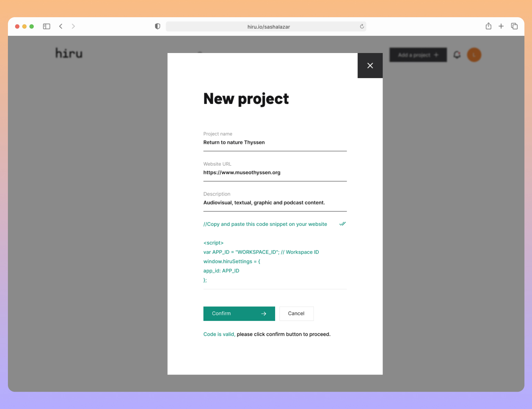532x409 pixels.
Task: Show tab overview icon in Safari
Action: point(514,26)
